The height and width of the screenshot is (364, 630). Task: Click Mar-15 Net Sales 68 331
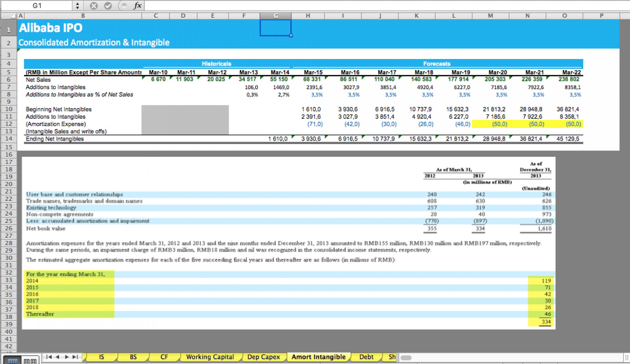pos(313,79)
